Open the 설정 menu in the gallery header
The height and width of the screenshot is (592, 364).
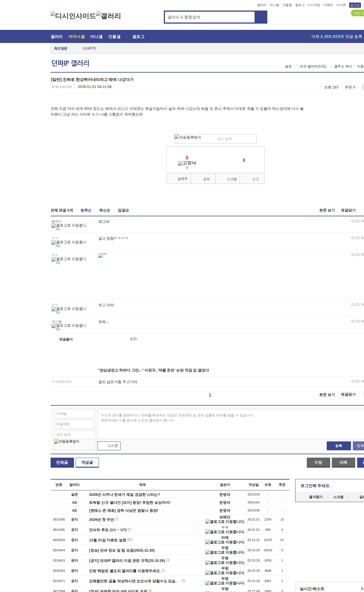(288, 66)
